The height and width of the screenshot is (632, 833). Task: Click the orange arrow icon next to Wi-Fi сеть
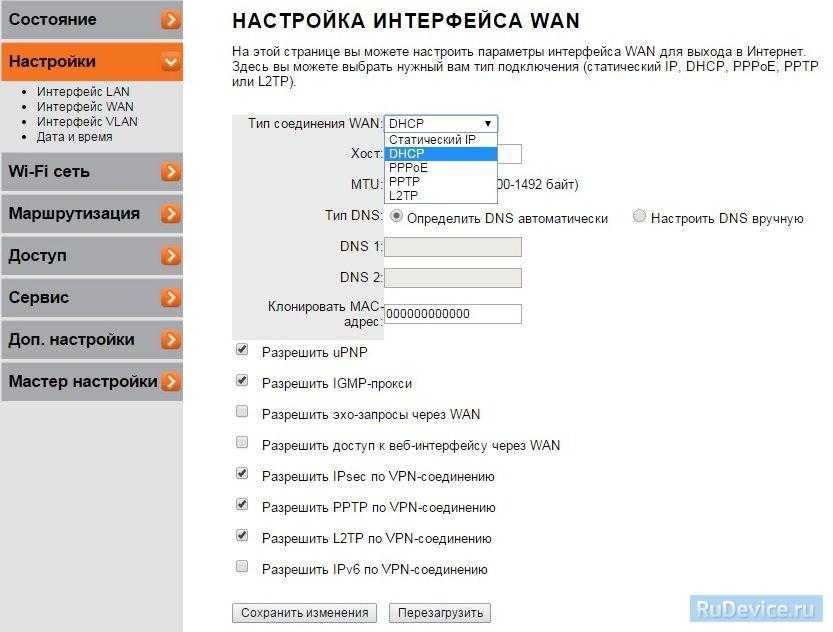(171, 172)
